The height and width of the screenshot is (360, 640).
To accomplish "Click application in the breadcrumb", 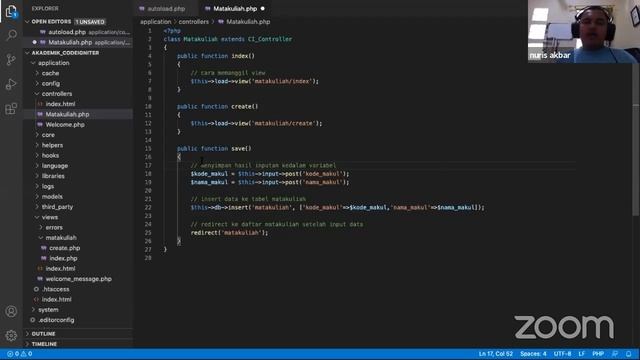I will [x=156, y=22].
